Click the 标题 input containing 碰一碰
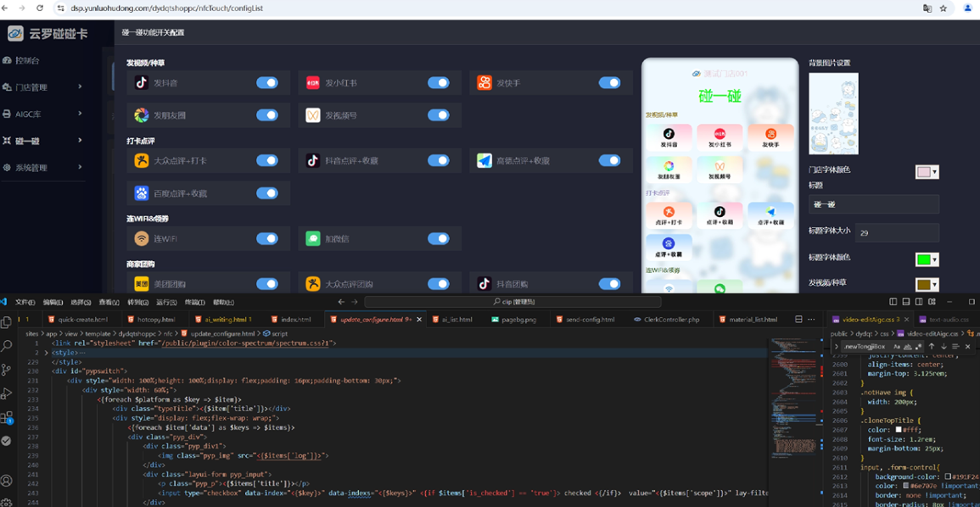This screenshot has height=507, width=980. (874, 204)
